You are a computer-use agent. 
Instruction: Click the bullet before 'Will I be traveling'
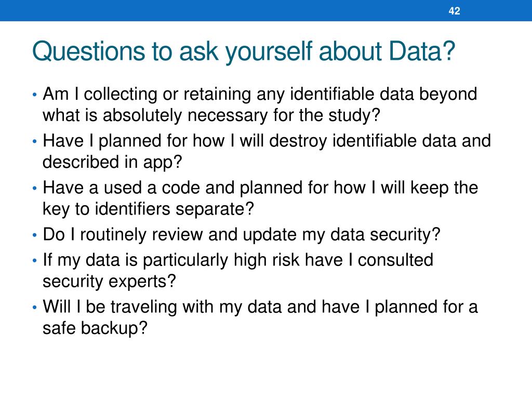(x=34, y=308)
